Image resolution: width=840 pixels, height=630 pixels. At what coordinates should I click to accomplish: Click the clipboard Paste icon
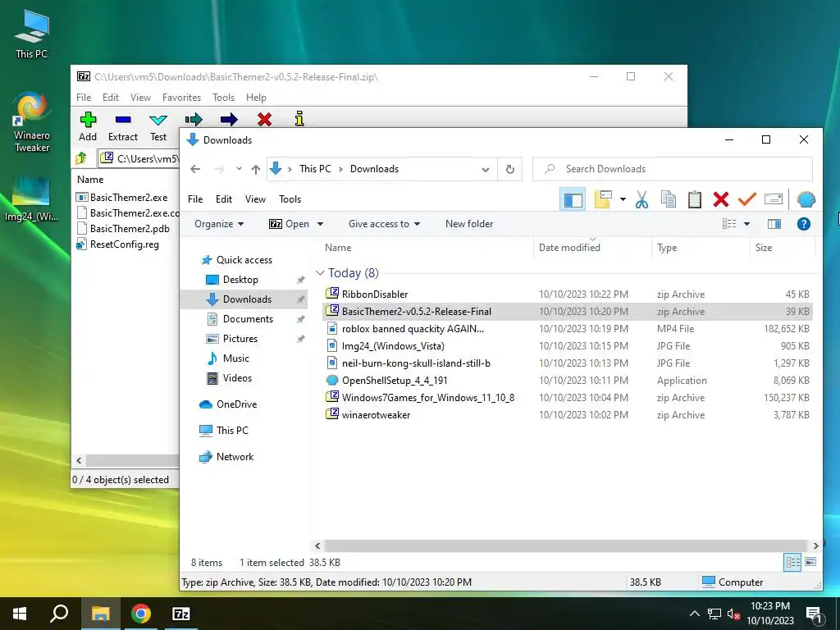point(694,199)
